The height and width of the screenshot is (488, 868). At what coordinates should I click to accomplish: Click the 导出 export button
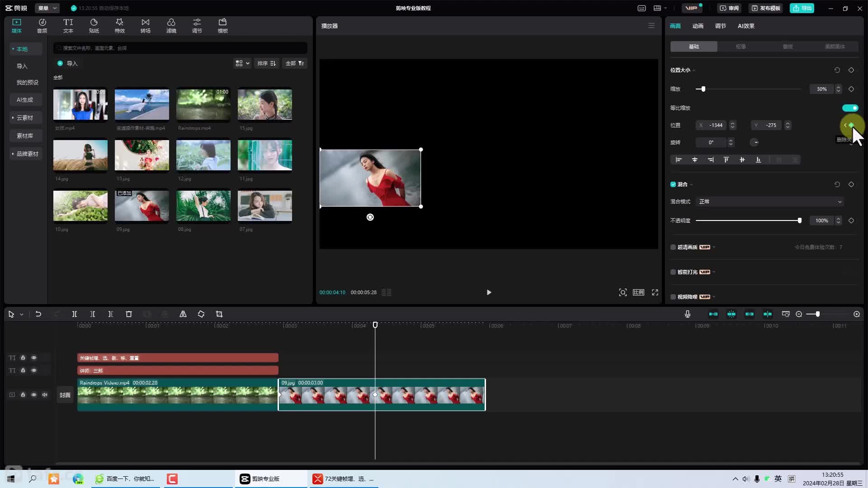[x=802, y=8]
